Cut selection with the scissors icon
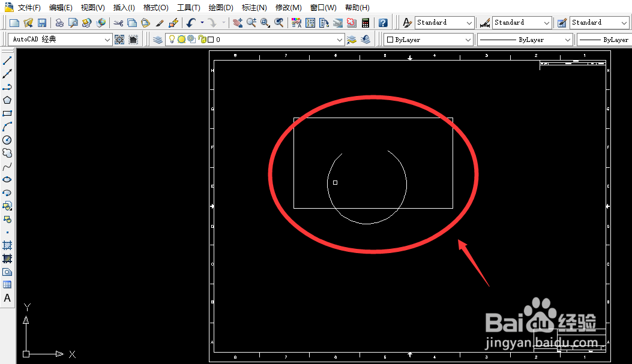This screenshot has width=632, height=364. [x=118, y=23]
